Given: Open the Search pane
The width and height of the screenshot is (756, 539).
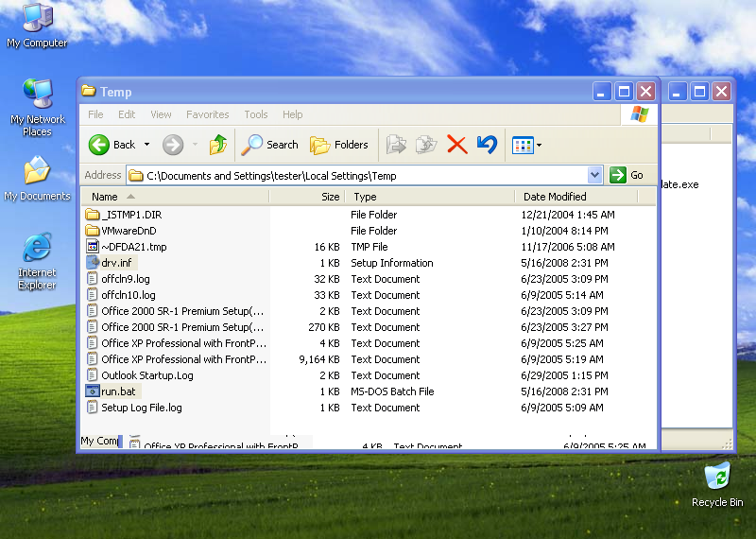Looking at the screenshot, I should coord(269,145).
